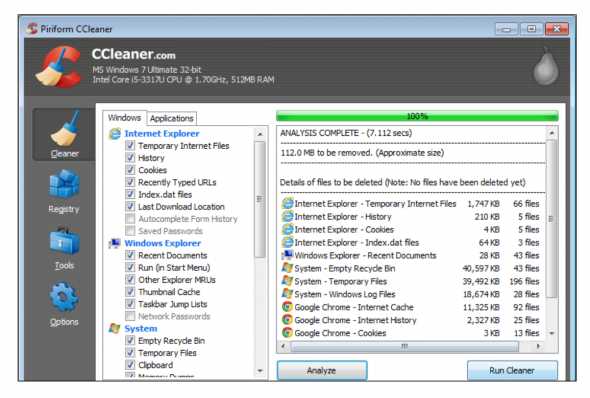Switch to the Windows tab
This screenshot has width=590, height=398.
point(124,118)
